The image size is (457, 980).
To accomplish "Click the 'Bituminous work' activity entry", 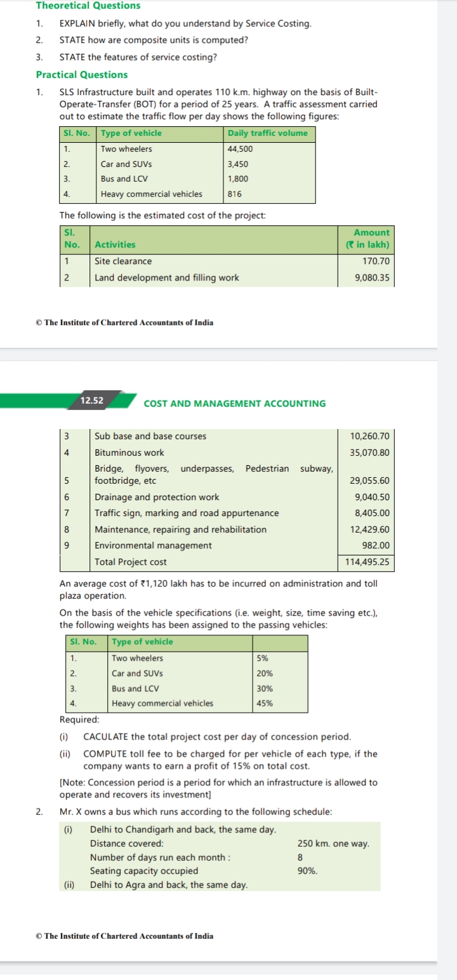I will tap(129, 453).
